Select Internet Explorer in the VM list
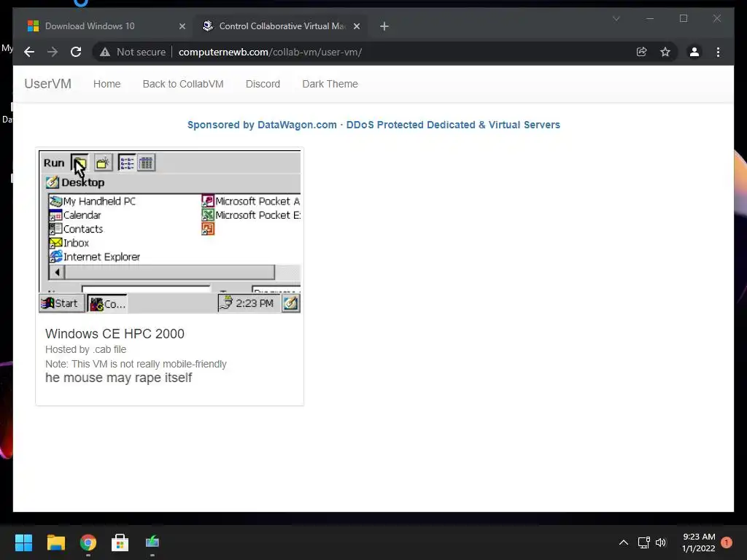The height and width of the screenshot is (560, 747). (95, 257)
